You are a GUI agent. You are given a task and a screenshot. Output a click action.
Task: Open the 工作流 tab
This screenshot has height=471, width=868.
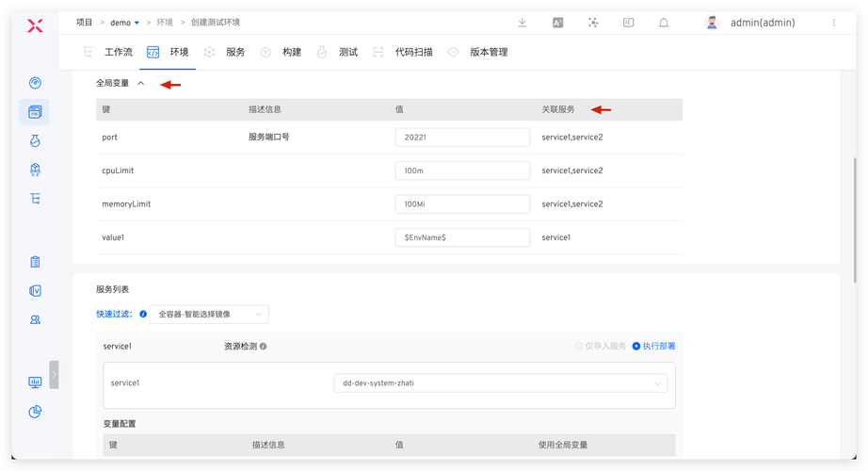click(107, 52)
